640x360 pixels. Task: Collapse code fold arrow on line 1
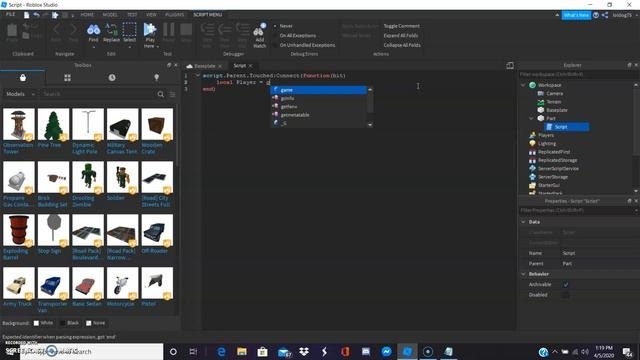coord(198,76)
